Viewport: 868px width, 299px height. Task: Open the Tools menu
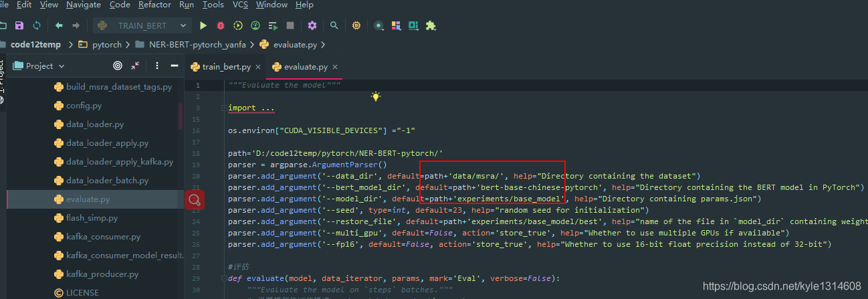point(213,5)
